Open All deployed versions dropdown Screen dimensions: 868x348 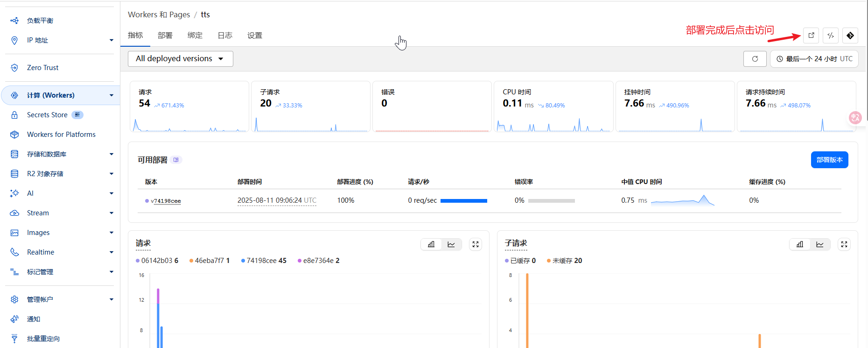pos(181,59)
